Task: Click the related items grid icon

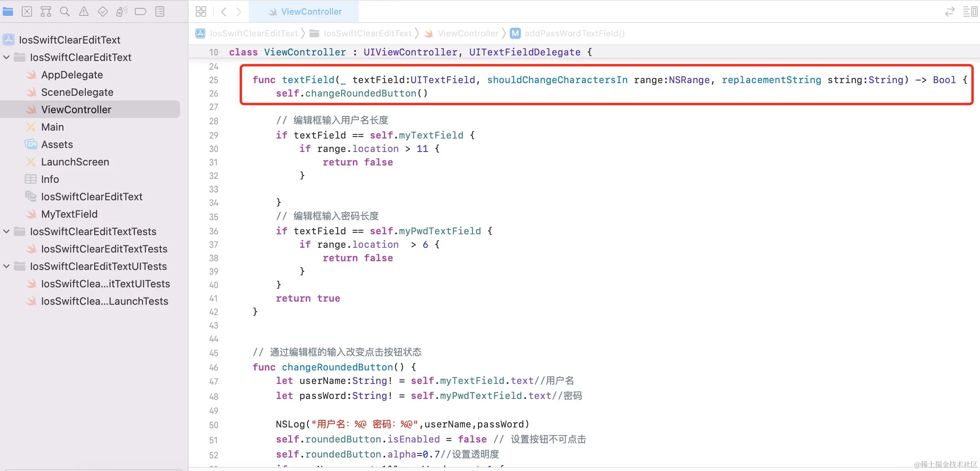Action: (201, 11)
